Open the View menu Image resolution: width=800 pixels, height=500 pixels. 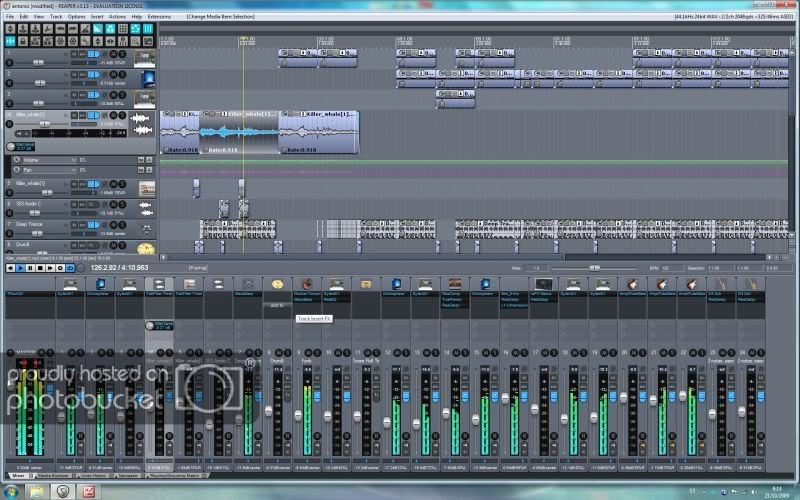pos(39,16)
